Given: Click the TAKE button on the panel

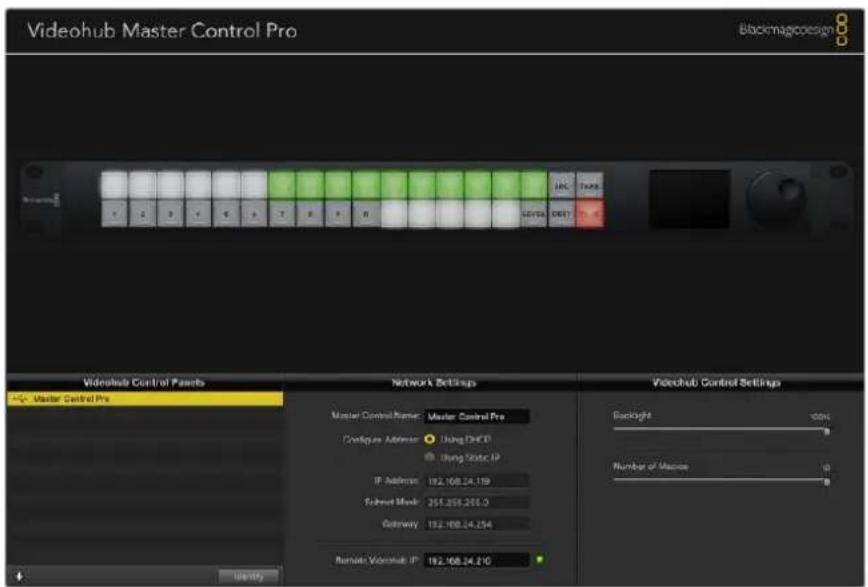Looking at the screenshot, I should [590, 186].
